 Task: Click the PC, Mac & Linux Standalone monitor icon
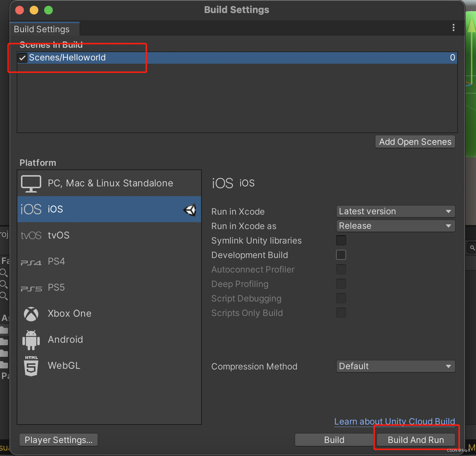(x=31, y=183)
